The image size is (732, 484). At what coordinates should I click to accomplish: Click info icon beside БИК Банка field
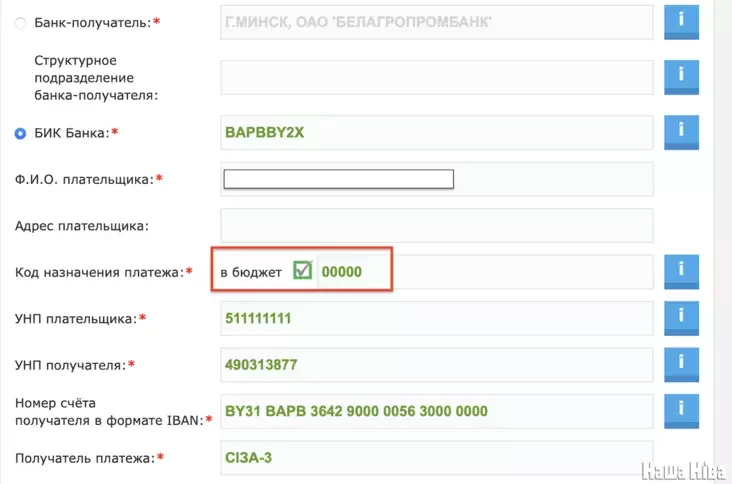click(681, 131)
